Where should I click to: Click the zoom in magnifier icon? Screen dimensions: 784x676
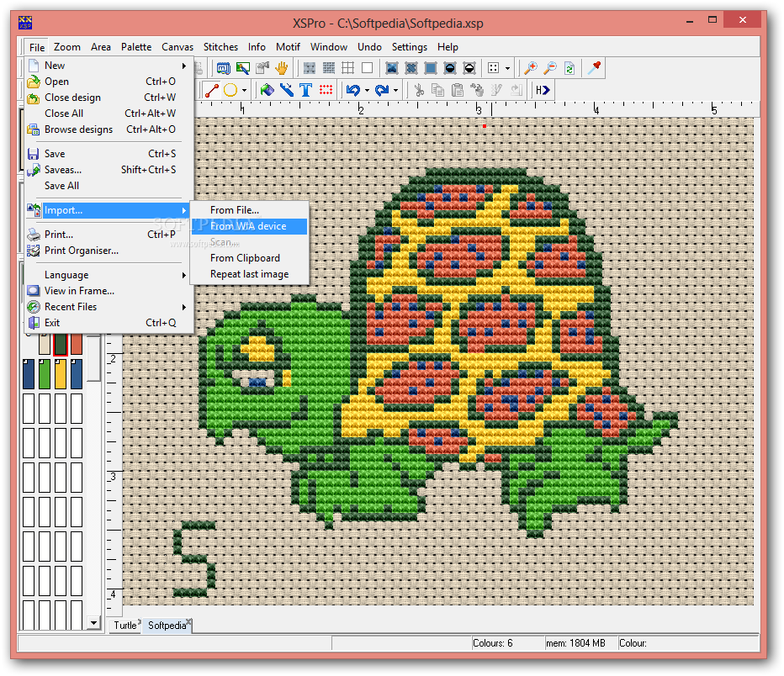[x=531, y=68]
